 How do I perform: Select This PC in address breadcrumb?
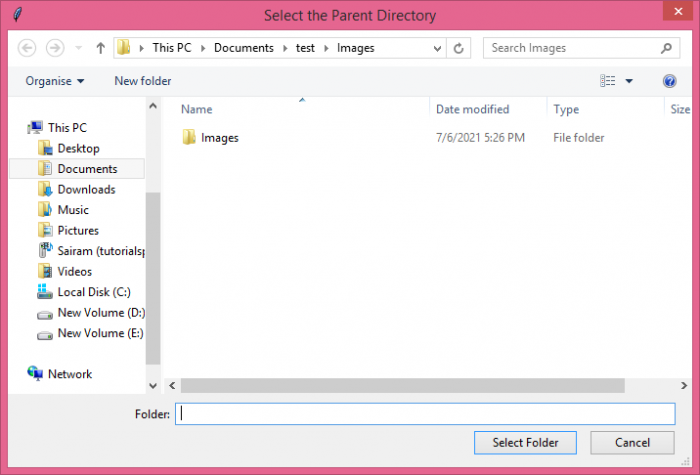(x=172, y=48)
